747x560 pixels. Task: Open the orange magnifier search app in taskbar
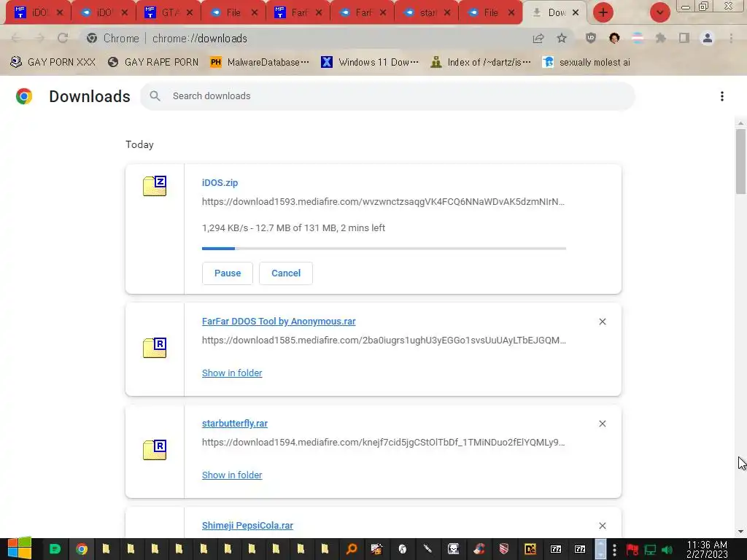[352, 549]
